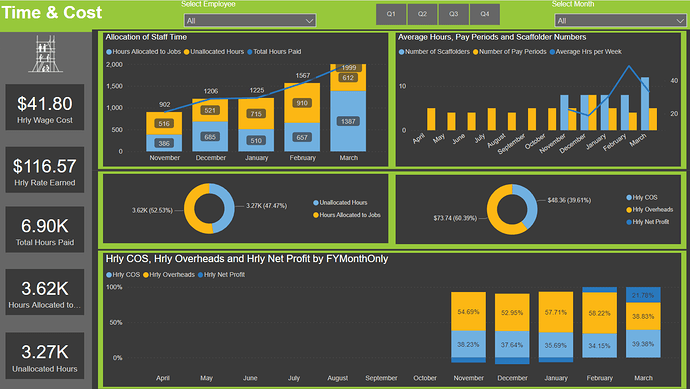
Task: Click the Hrly COS by FYMonthOnly chart title
Action: pos(247,259)
